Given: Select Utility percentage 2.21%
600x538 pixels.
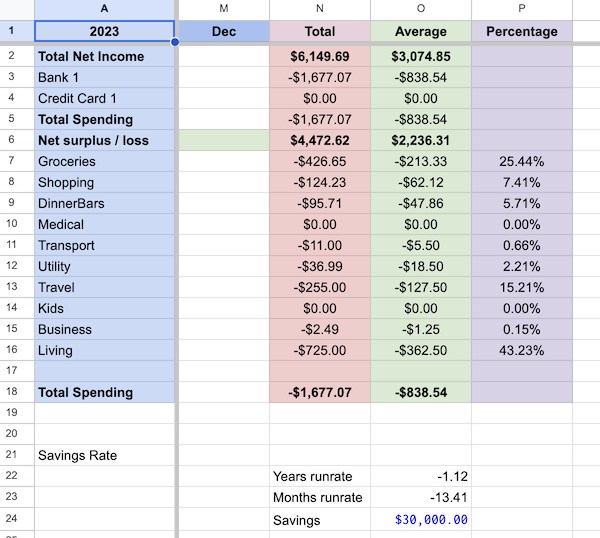Looking at the screenshot, I should point(522,266).
